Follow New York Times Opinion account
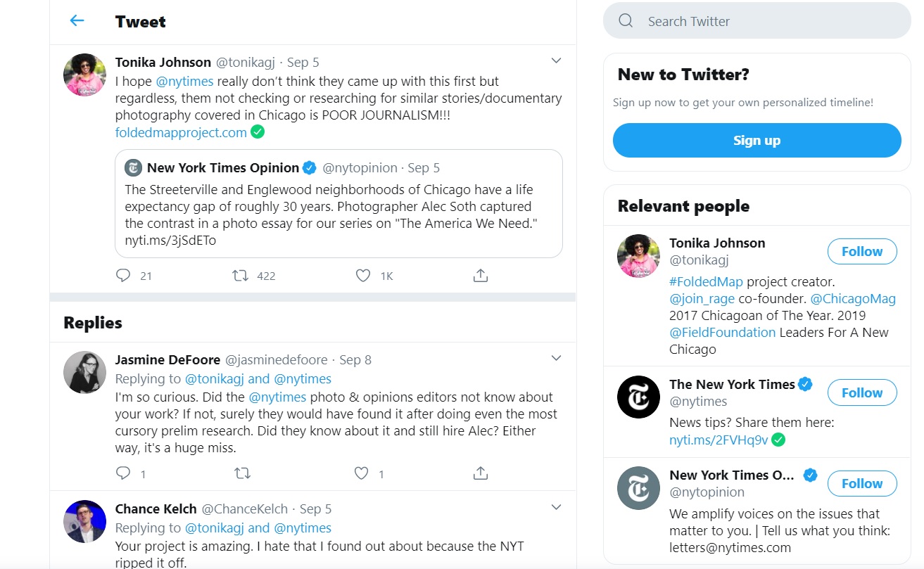The height and width of the screenshot is (569, 924). point(861,483)
